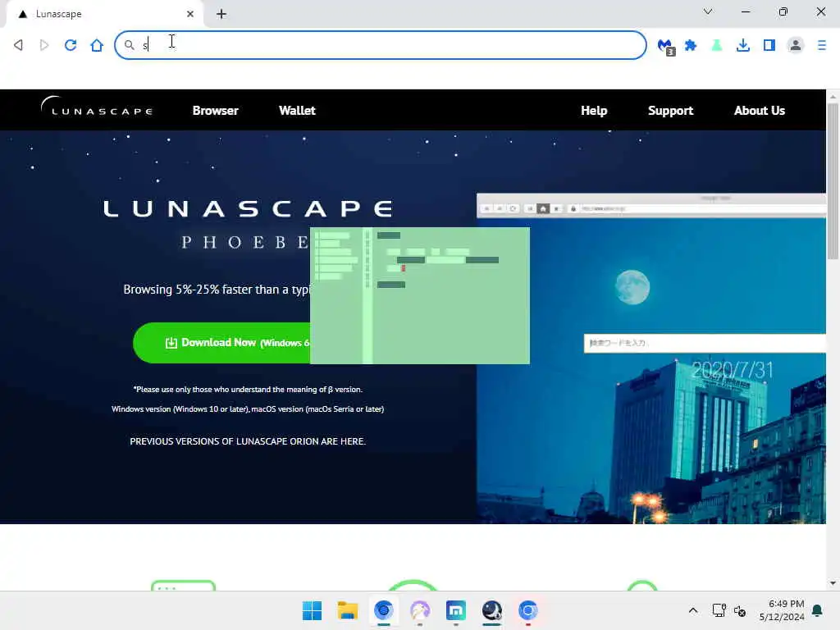Open the purple bird taskbar icon
Screen dimensions: 840x630
[419, 610]
